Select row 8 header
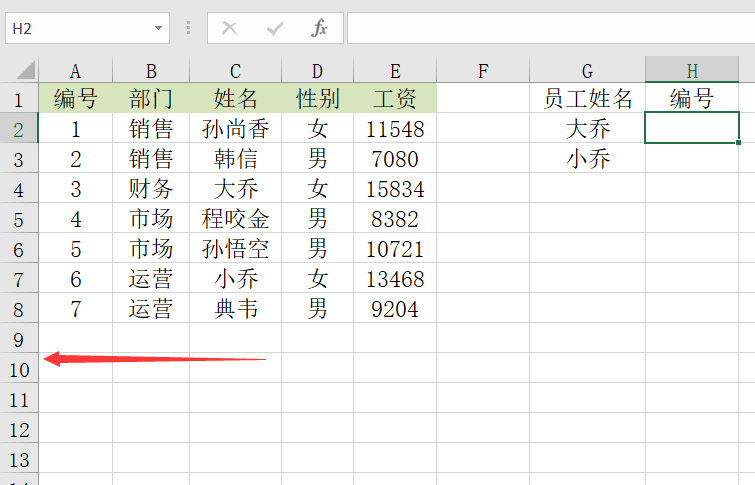 pos(19,308)
